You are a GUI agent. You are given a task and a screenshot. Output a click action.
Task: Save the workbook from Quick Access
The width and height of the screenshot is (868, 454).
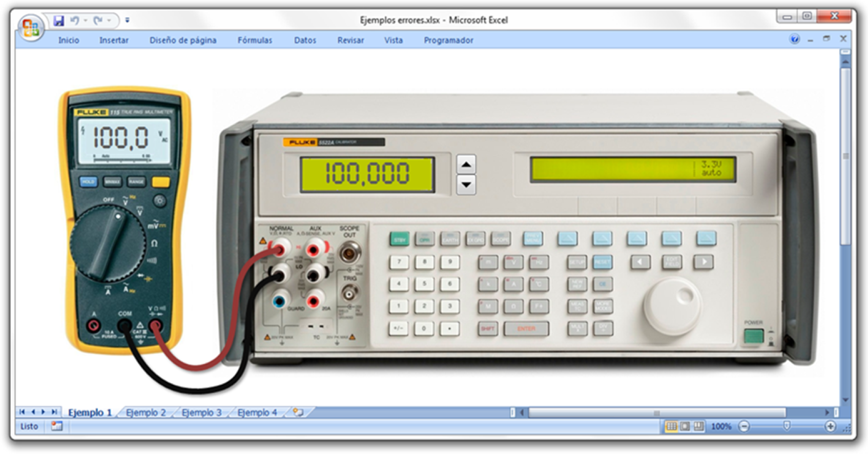tap(59, 20)
